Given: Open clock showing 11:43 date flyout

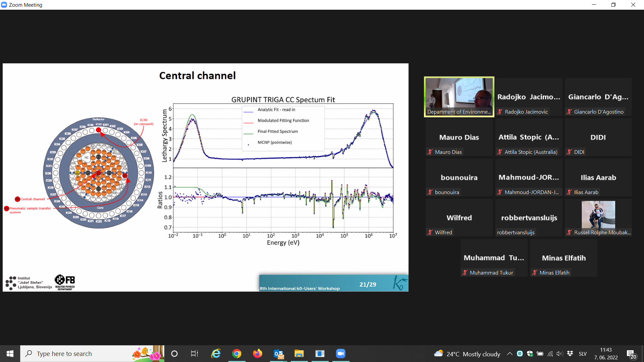Looking at the screenshot, I should point(606,354).
